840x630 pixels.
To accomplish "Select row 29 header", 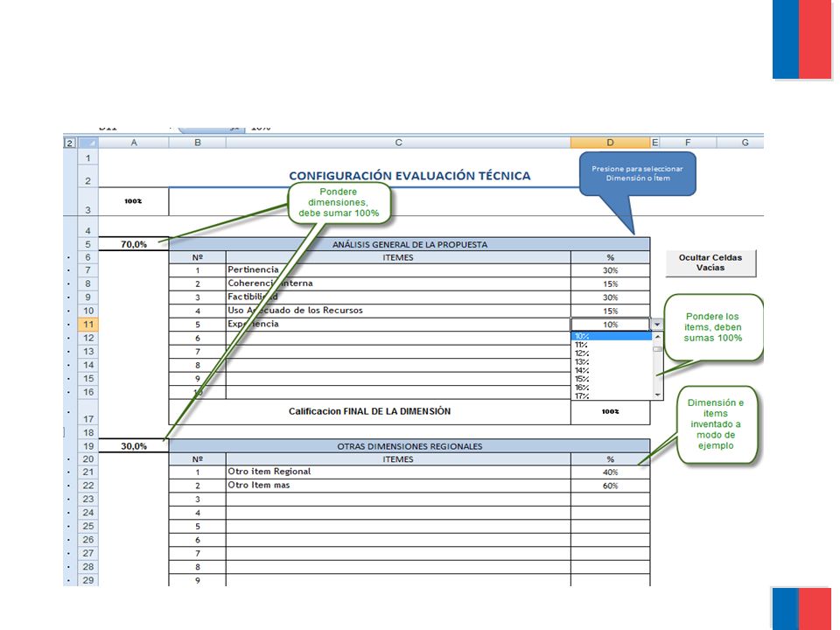I will click(88, 579).
